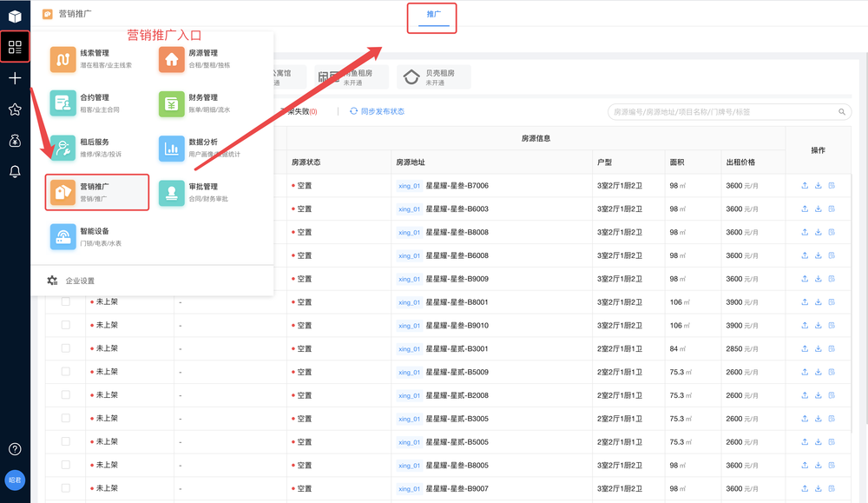Open the notification bell in sidebar
Viewport: 868px width, 503px height.
15,172
